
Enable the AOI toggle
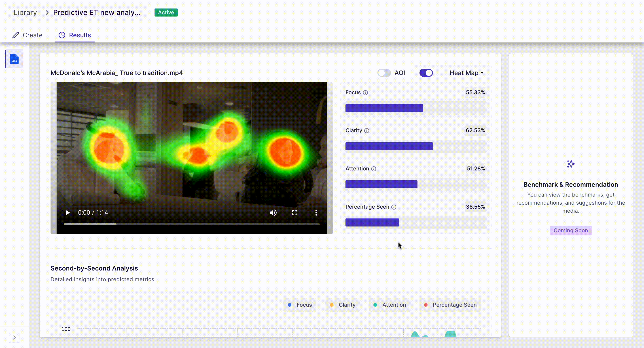click(384, 73)
